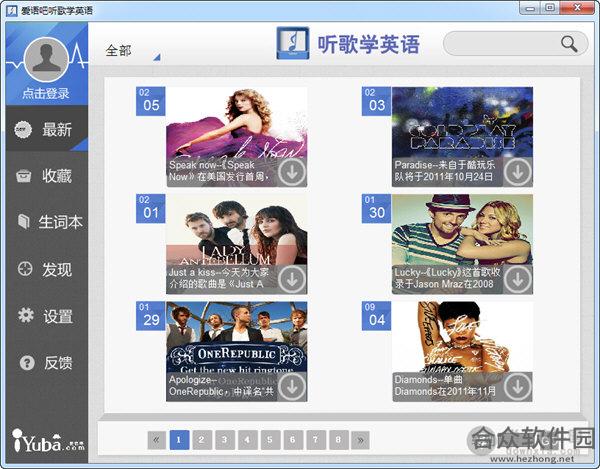This screenshot has width=600, height=469.
Task: Click the Lucky description text
Action: [448, 278]
